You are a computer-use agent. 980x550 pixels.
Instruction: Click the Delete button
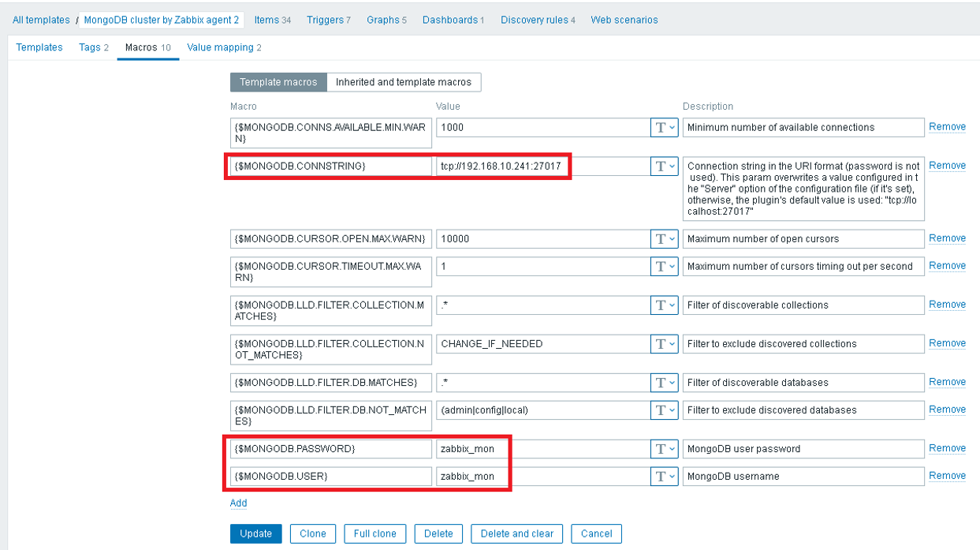pyautogui.click(x=438, y=533)
